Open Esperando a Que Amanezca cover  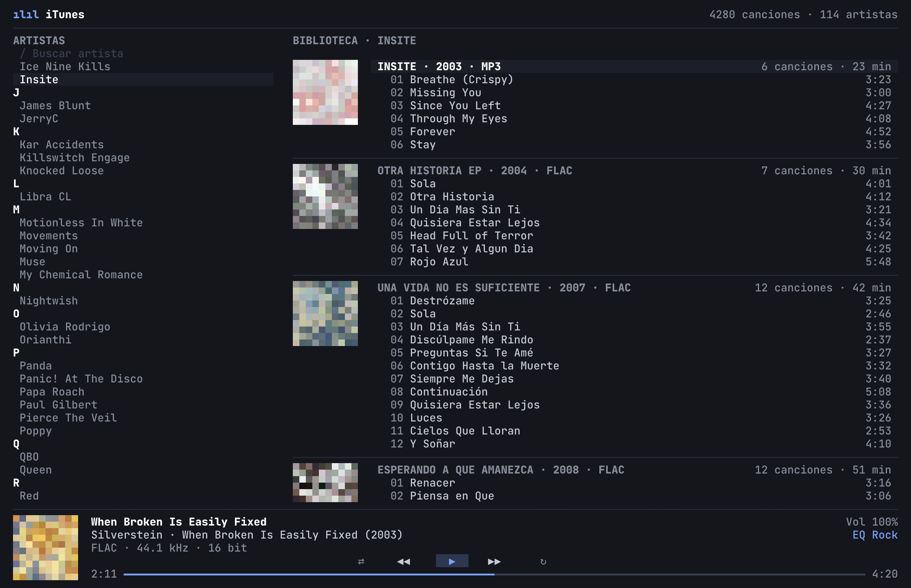(325, 483)
